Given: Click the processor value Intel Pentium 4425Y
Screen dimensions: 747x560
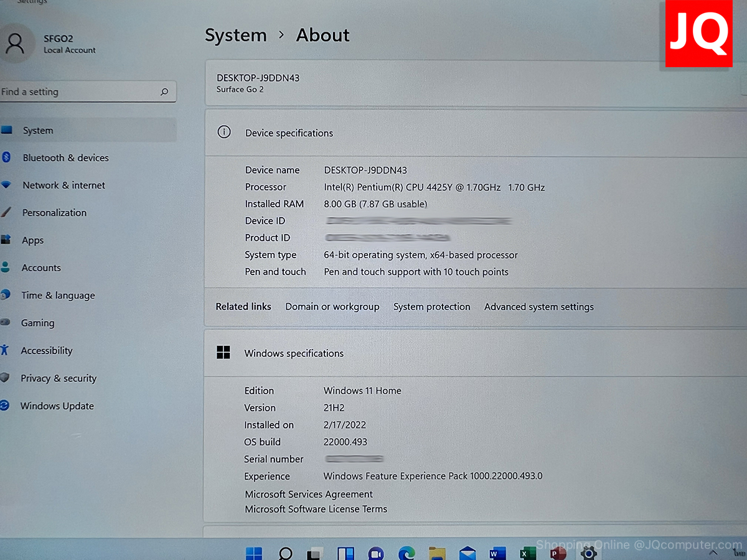Looking at the screenshot, I should 435,187.
